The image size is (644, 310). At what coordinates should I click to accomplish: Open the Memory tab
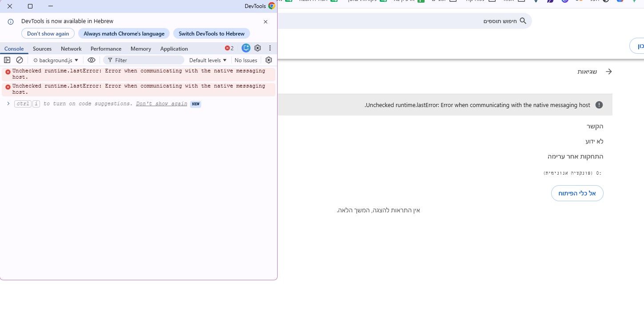point(141,49)
